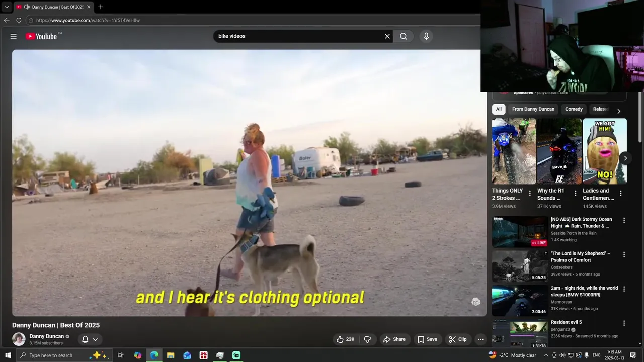The image size is (644, 362).
Task: Open Dark Stormy Ocean Night live thumbnail
Action: tap(520, 232)
